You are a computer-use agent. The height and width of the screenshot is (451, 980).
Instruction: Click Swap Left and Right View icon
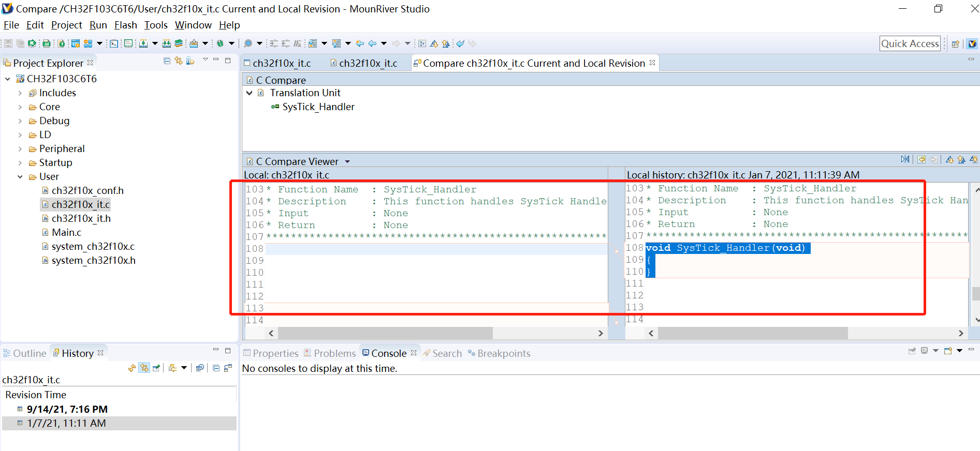(x=905, y=159)
